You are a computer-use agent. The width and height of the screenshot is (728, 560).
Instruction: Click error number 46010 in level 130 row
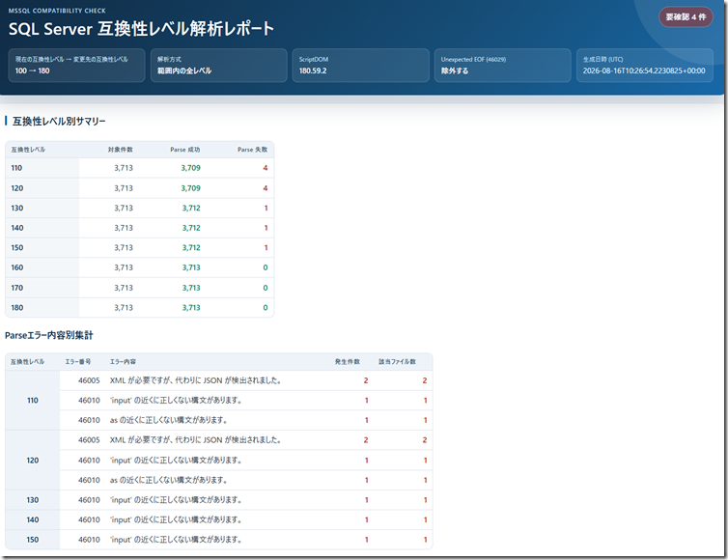89,500
